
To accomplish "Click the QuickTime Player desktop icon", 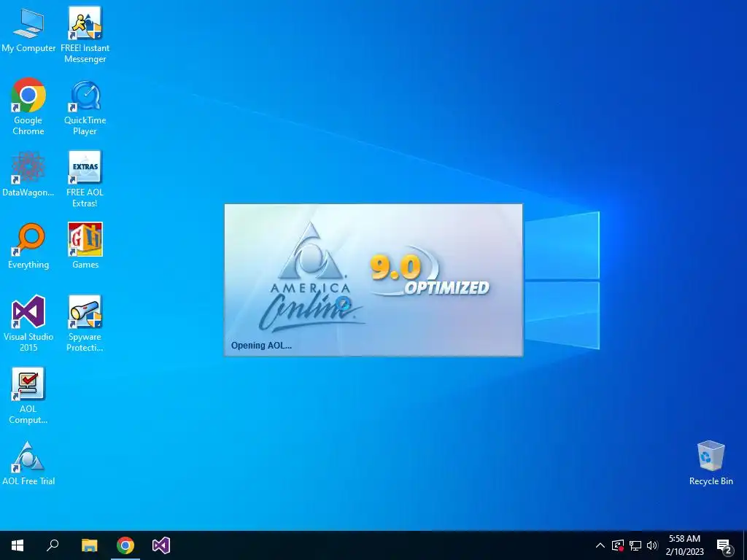I will (85, 108).
